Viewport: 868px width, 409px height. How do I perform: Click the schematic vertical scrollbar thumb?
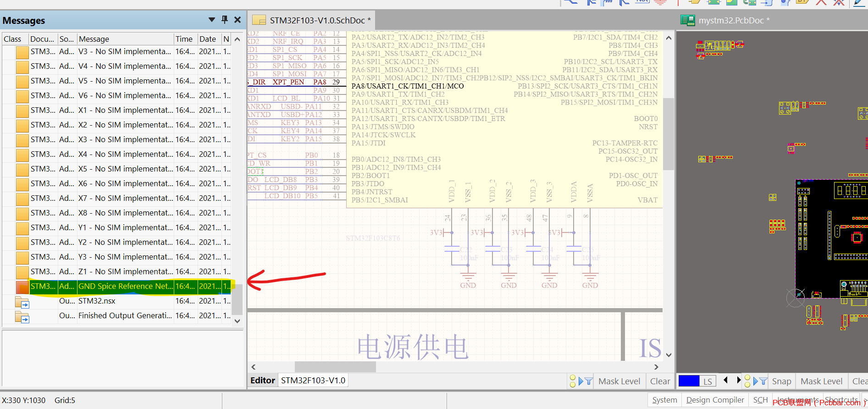coord(669,134)
